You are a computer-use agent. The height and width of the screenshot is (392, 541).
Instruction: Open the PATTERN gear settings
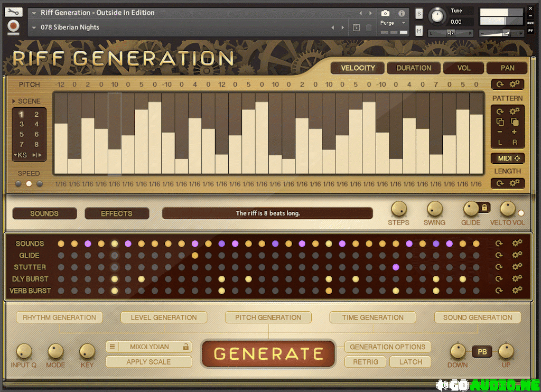515,111
